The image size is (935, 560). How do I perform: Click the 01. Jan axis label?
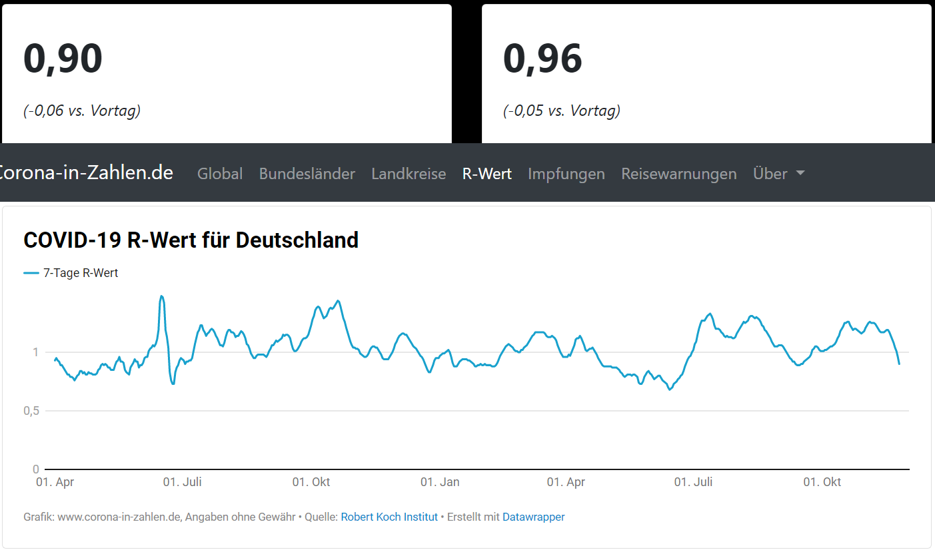pos(440,482)
